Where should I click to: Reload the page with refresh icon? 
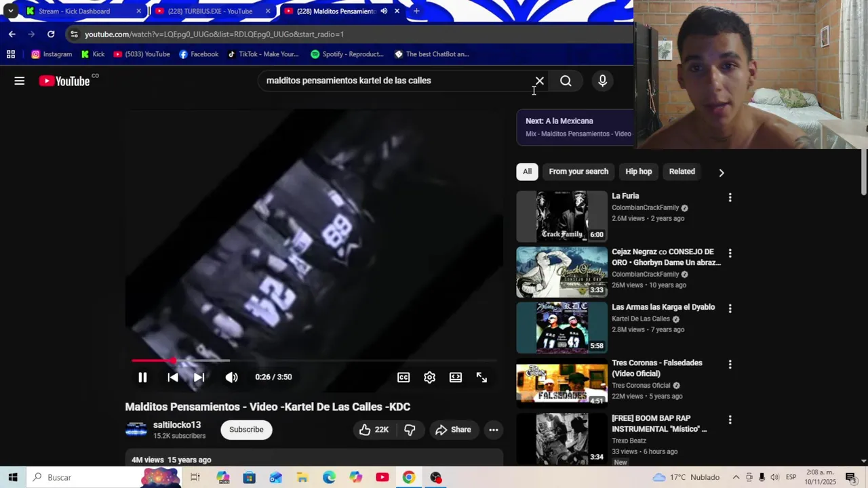(x=51, y=34)
